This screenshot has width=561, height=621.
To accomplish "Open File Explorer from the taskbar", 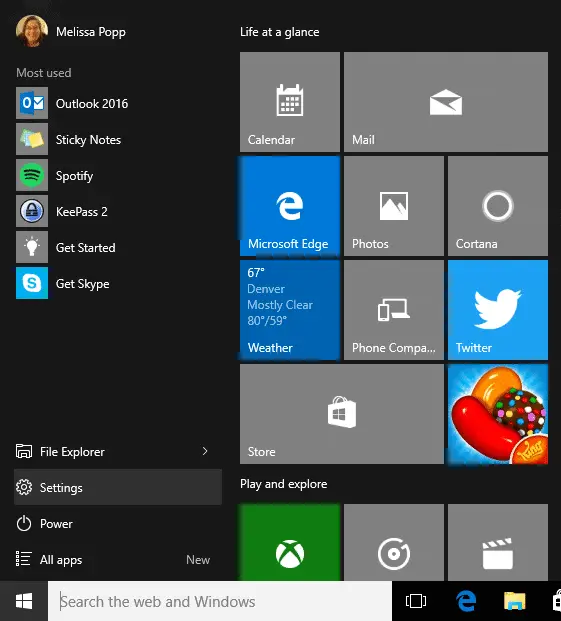I will click(x=514, y=601).
